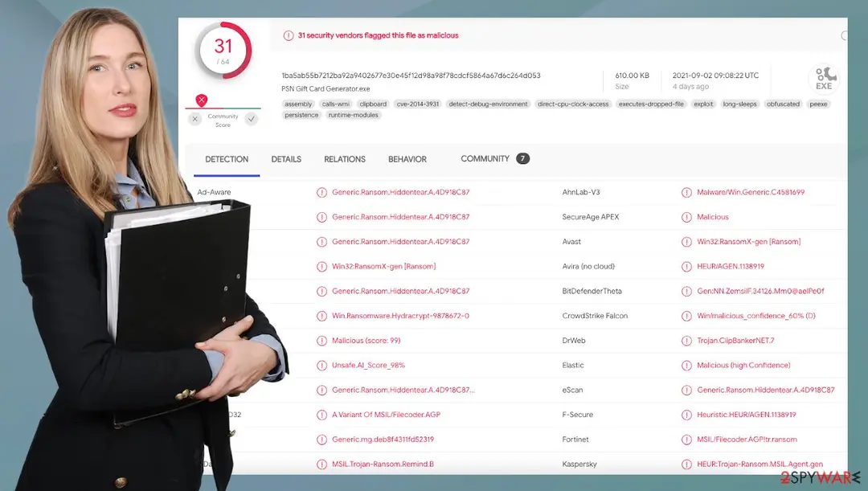This screenshot has height=491, width=868.
Task: Open the COMMUNITY tab
Action: tap(485, 159)
